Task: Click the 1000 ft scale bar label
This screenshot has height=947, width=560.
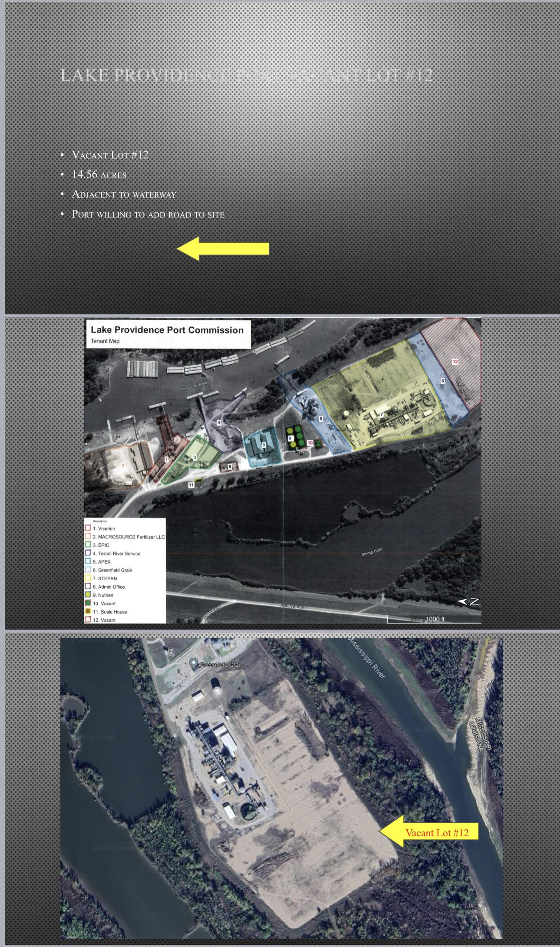Action: 435,619
